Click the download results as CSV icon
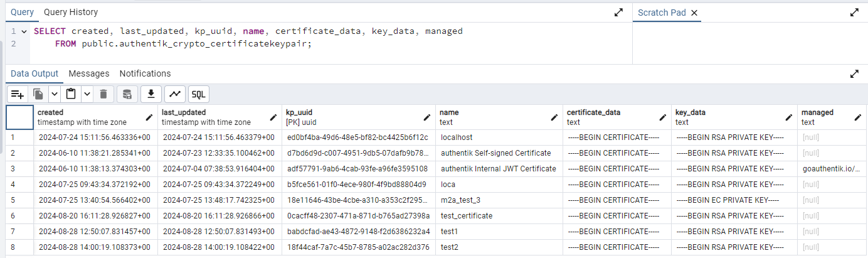 (151, 94)
